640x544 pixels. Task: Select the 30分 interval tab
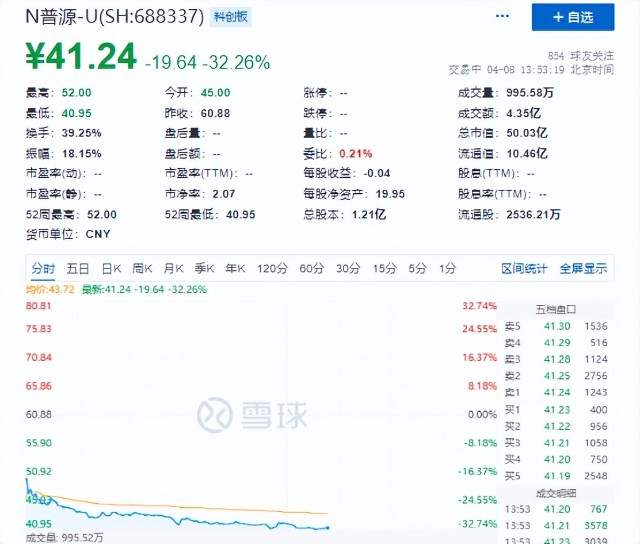348,269
